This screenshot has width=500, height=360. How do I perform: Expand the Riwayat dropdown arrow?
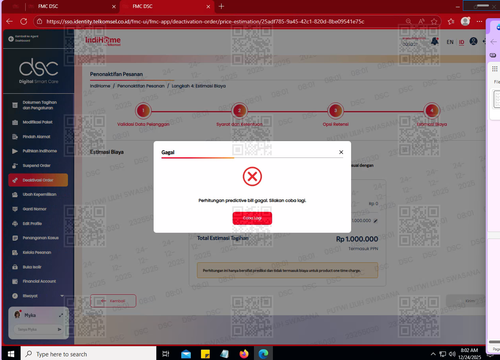coord(62,296)
